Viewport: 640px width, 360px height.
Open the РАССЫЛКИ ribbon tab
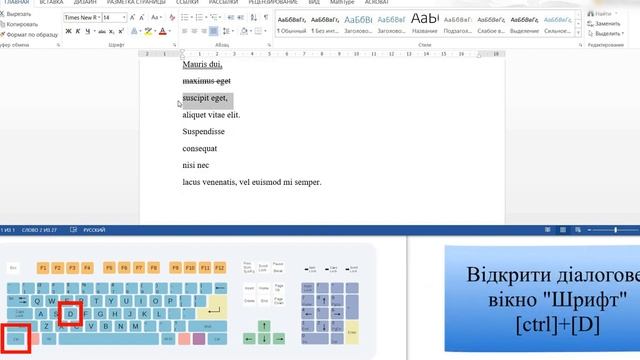(223, 2)
